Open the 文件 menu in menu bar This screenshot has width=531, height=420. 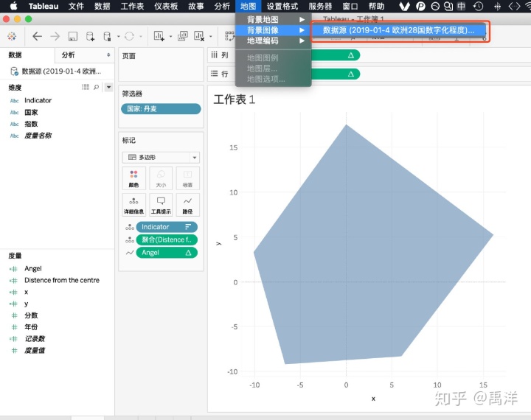[76, 6]
